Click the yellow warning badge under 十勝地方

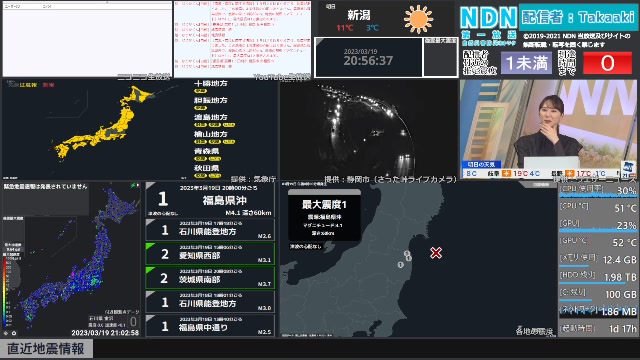[200, 91]
